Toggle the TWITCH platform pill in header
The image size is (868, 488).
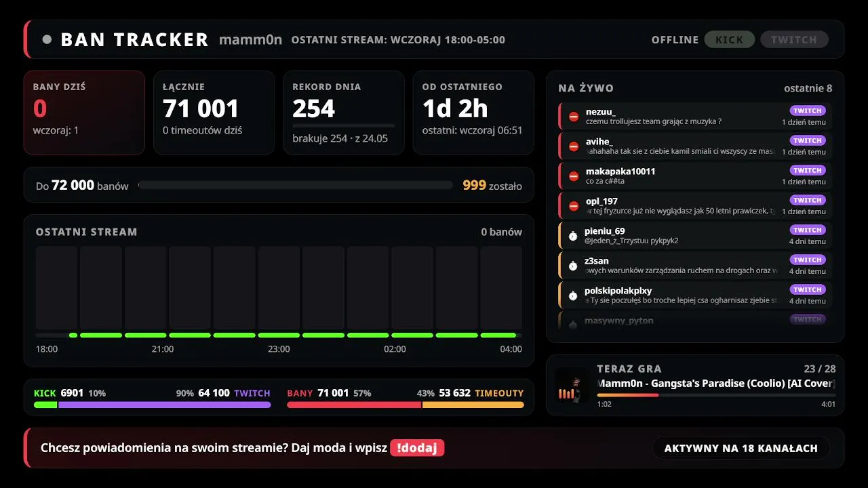[794, 39]
